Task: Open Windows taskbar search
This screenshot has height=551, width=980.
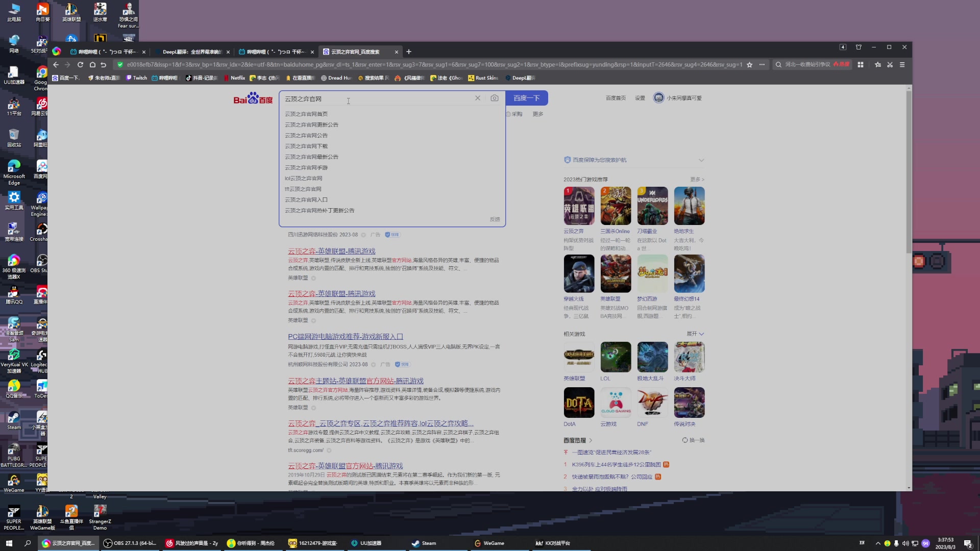Action: click(x=28, y=543)
